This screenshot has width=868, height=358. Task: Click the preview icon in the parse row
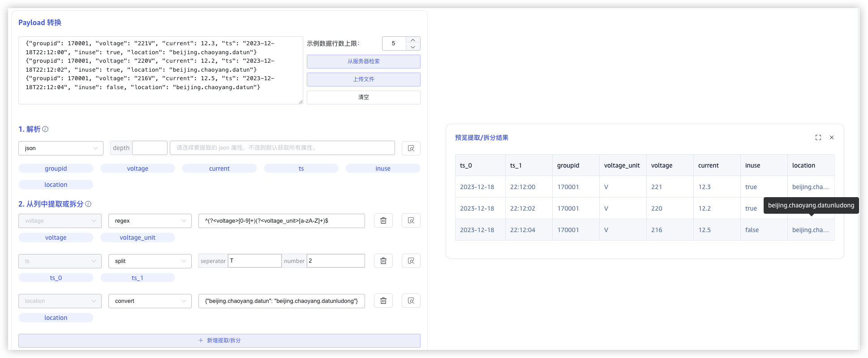point(411,148)
